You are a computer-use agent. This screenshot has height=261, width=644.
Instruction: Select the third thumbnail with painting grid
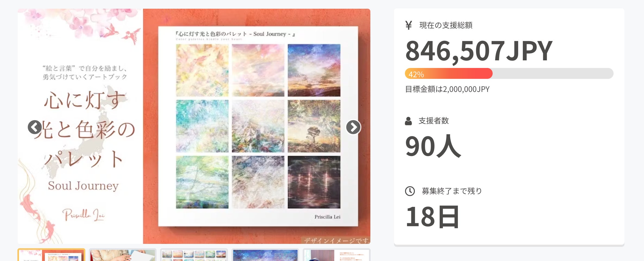194,255
